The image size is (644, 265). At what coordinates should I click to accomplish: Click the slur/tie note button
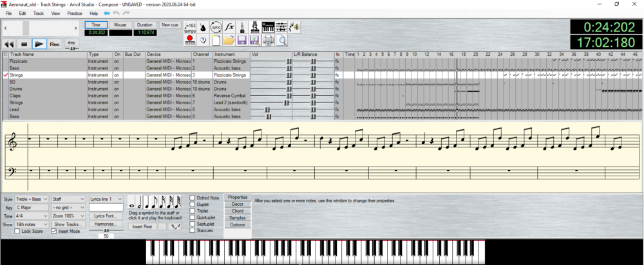pos(175,226)
